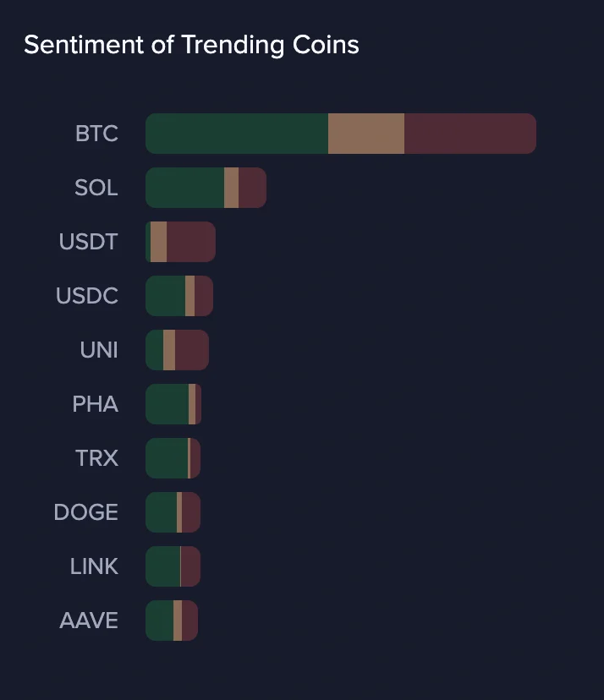Click Sentiment of Trending Coins heading
Screen dimensions: 604x700
[x=191, y=45]
